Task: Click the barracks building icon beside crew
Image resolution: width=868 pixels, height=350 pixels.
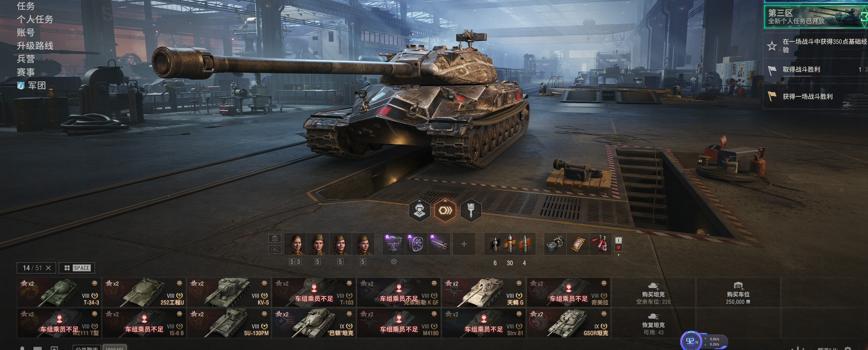Action: (x=274, y=238)
